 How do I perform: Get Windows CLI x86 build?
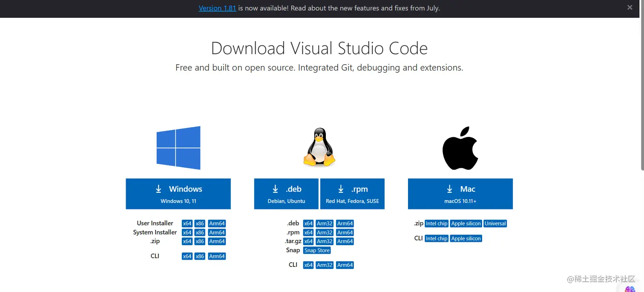click(200, 256)
